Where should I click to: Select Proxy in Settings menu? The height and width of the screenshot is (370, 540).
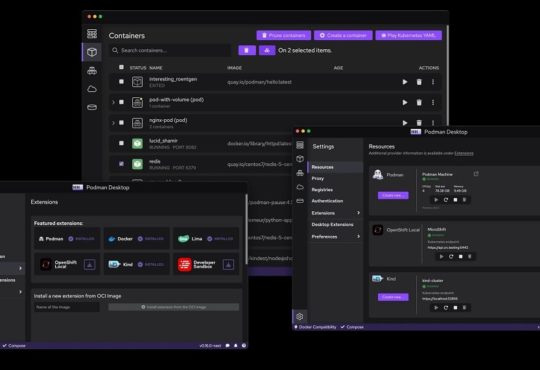pos(318,178)
